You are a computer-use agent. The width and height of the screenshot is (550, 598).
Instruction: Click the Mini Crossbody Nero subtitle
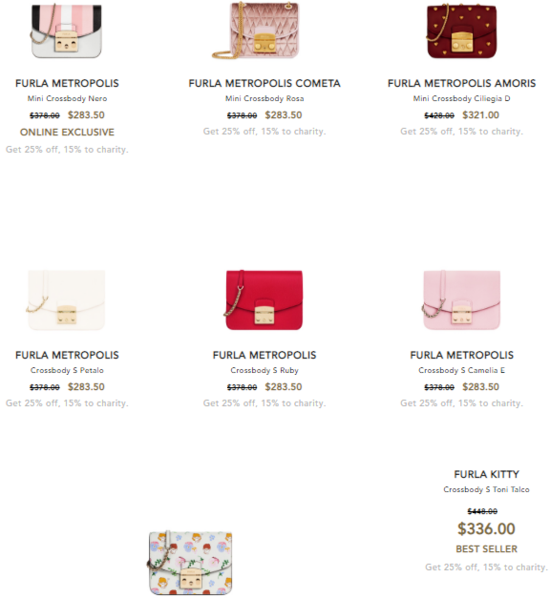[x=67, y=98]
